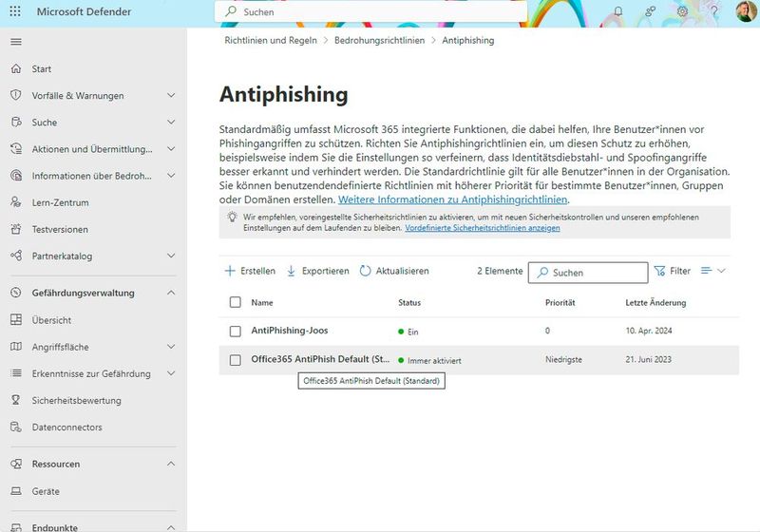The width and height of the screenshot is (760, 532).
Task: Click the Filter funnel icon
Action: pos(659,271)
